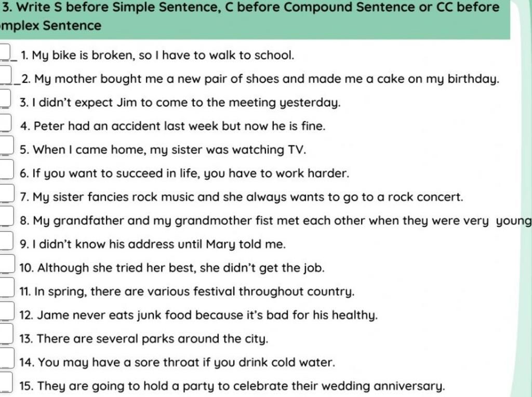
Task: Click the box before sentence 6
Action: (x=6, y=169)
